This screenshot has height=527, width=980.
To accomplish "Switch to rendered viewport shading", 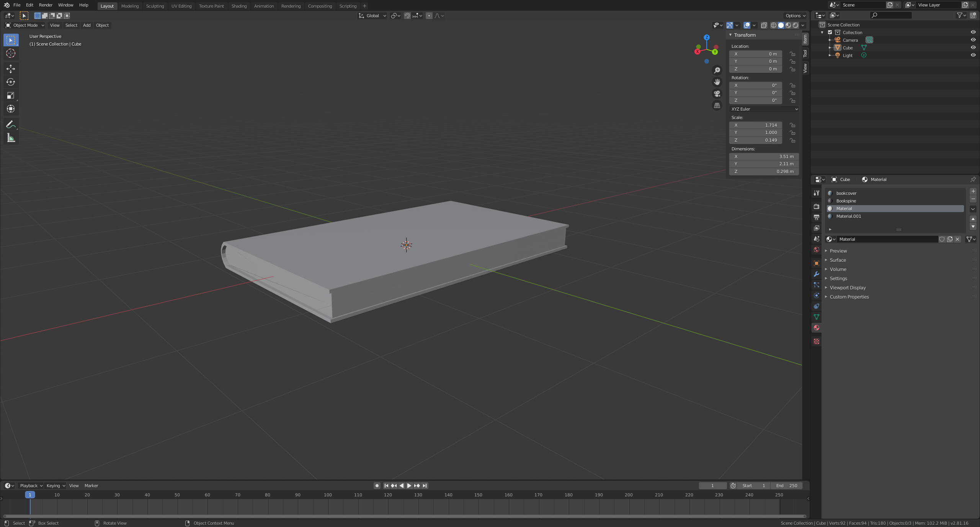I will [795, 25].
